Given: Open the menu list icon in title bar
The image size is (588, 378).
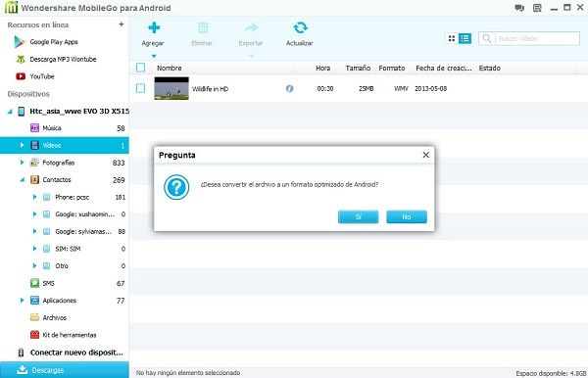Looking at the screenshot, I should pyautogui.click(x=537, y=8).
